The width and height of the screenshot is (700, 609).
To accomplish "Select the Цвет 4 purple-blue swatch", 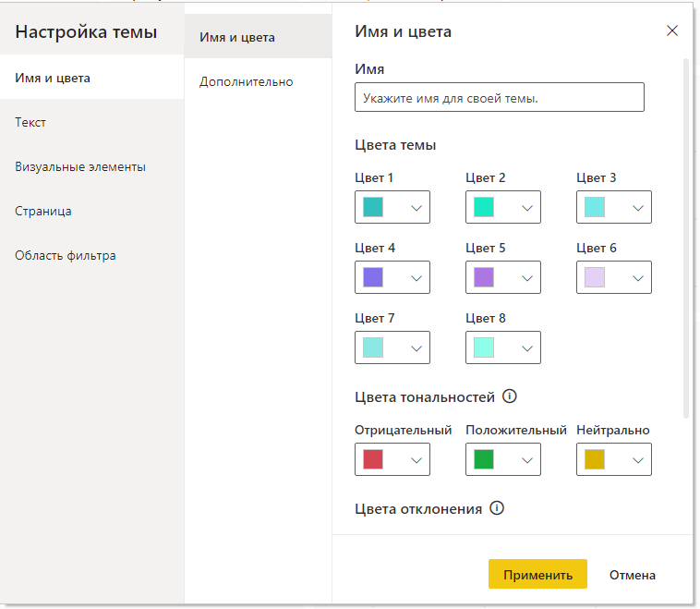I will point(373,277).
